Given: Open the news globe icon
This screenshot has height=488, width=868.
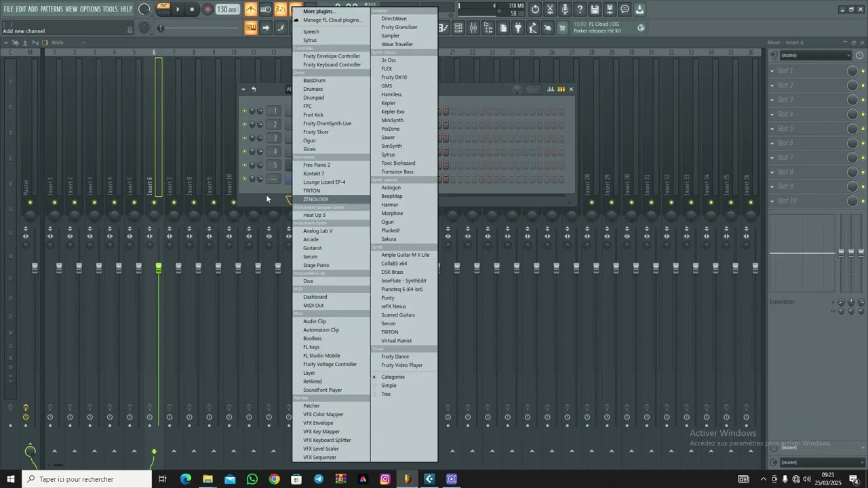Looking at the screenshot, I should pos(642,28).
